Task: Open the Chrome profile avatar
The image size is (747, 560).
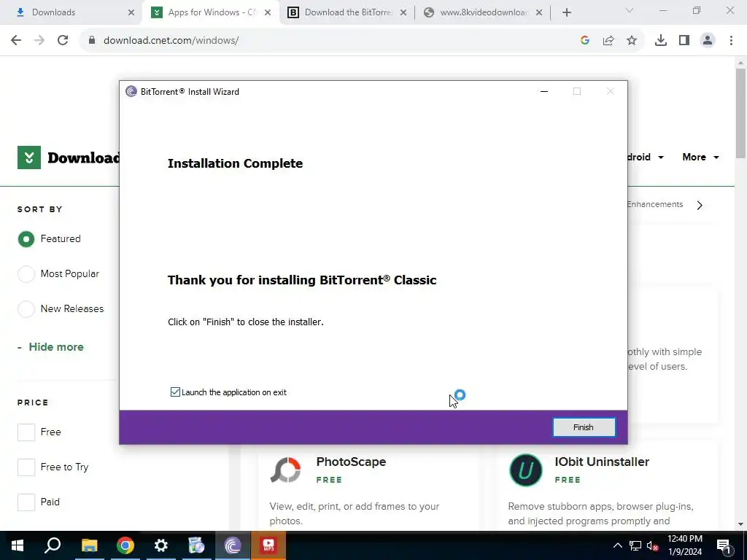Action: [x=708, y=41]
